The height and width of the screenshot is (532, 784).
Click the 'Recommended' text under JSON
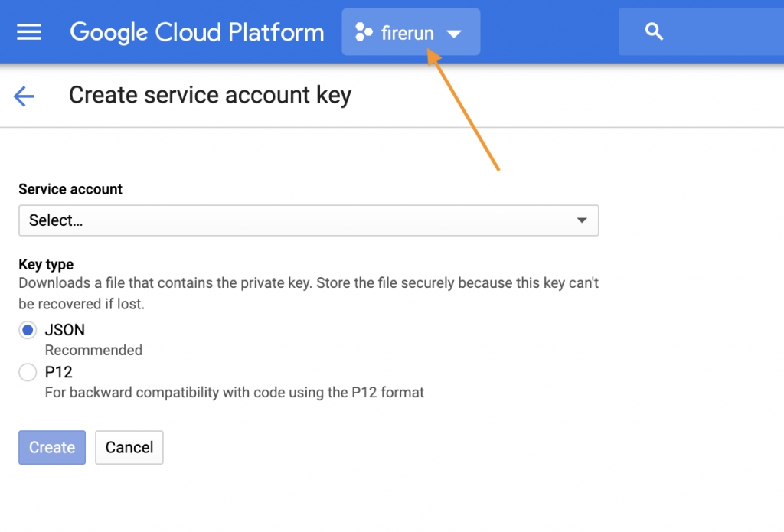pyautogui.click(x=93, y=350)
